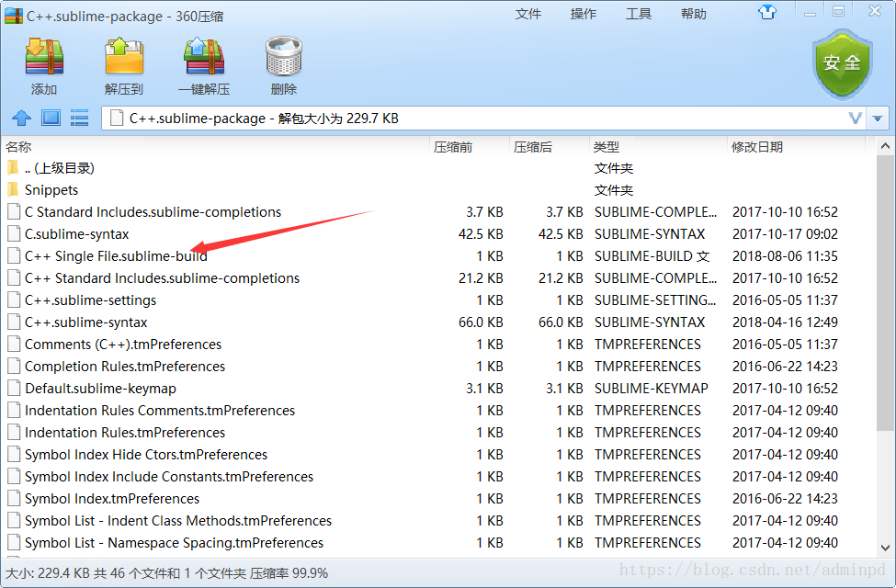Open the 帮助 menu

pyautogui.click(x=694, y=15)
